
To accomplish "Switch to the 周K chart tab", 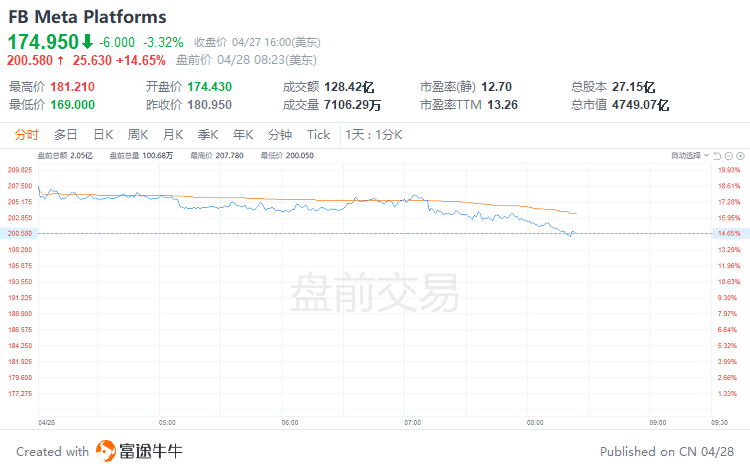I will [x=138, y=135].
